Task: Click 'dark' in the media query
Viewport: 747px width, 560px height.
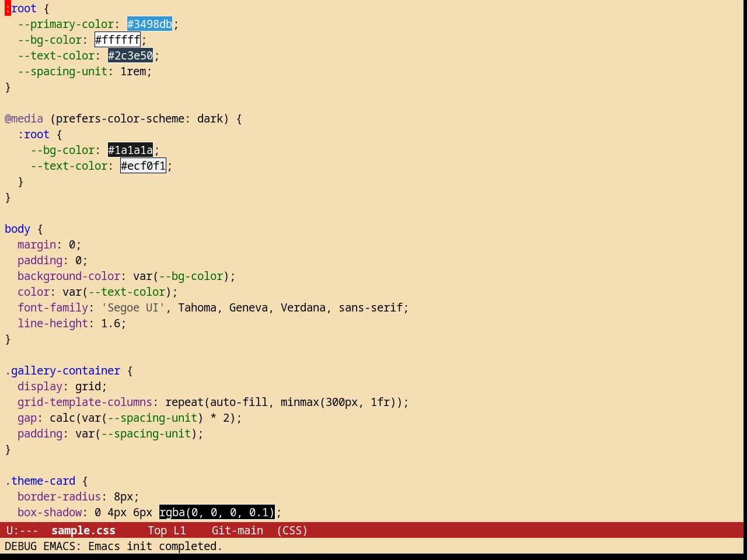Action: point(210,118)
